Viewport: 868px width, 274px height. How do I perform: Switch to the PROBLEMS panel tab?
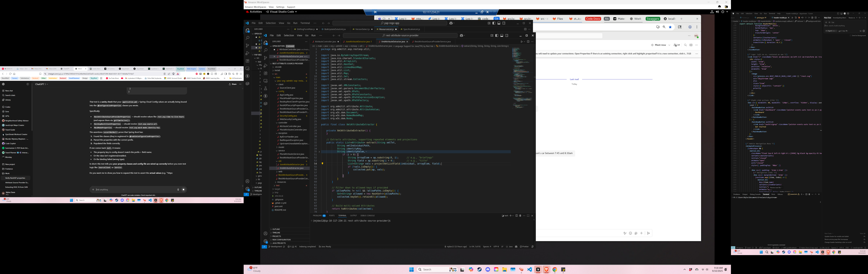317,216
